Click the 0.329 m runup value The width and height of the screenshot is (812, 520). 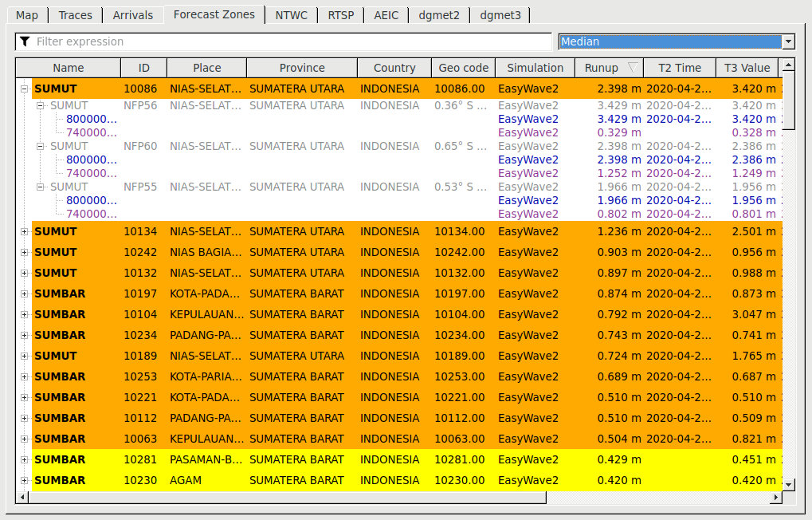(619, 132)
